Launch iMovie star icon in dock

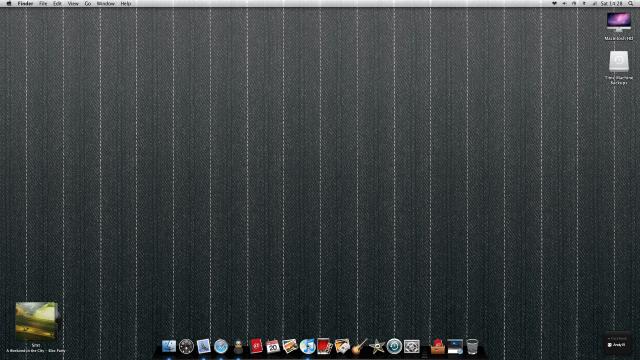click(377, 346)
